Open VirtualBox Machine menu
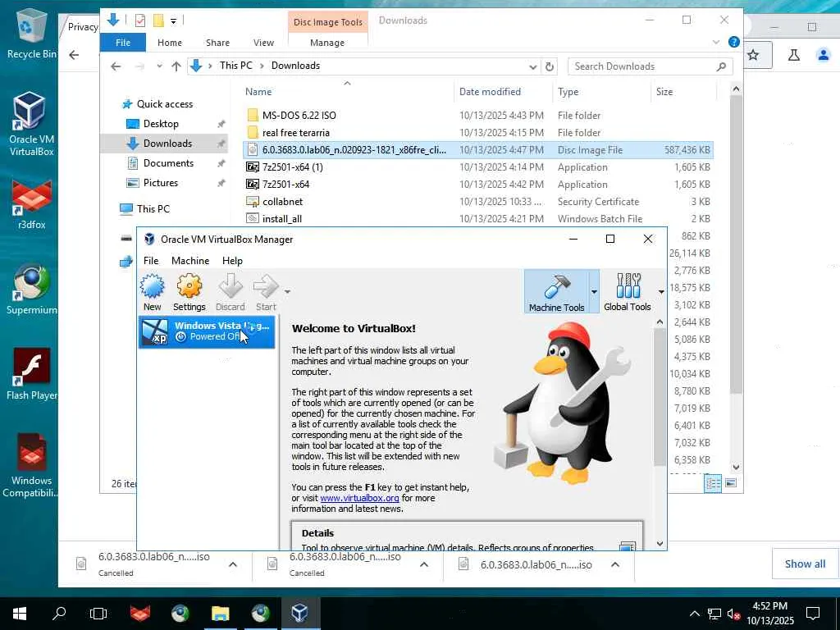Viewport: 840px width, 630px height. 190,261
